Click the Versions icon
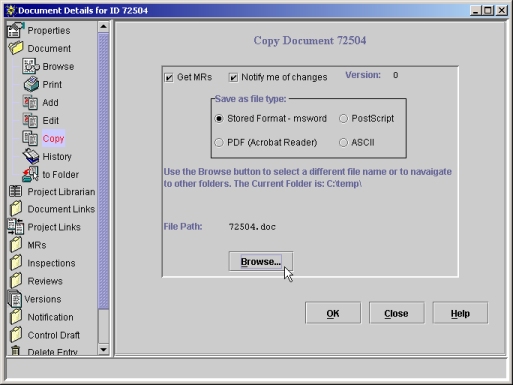 point(15,299)
